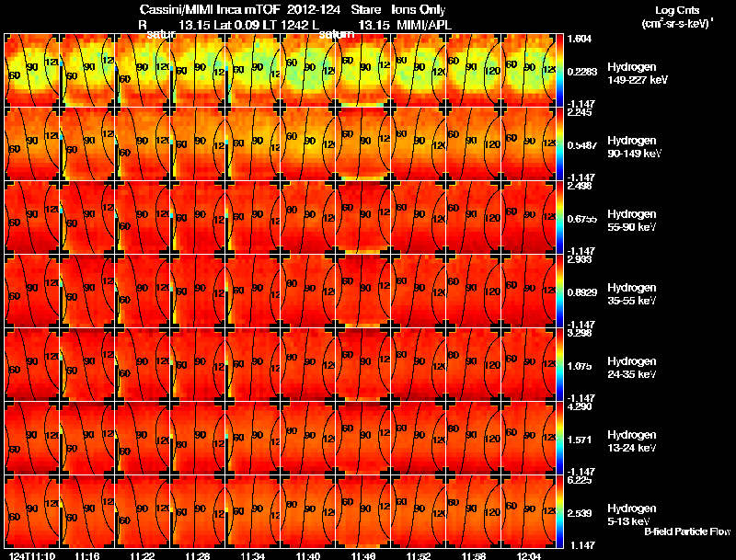Click the '2.498' color scale value
The width and height of the screenshot is (736, 560).
pyautogui.click(x=580, y=186)
